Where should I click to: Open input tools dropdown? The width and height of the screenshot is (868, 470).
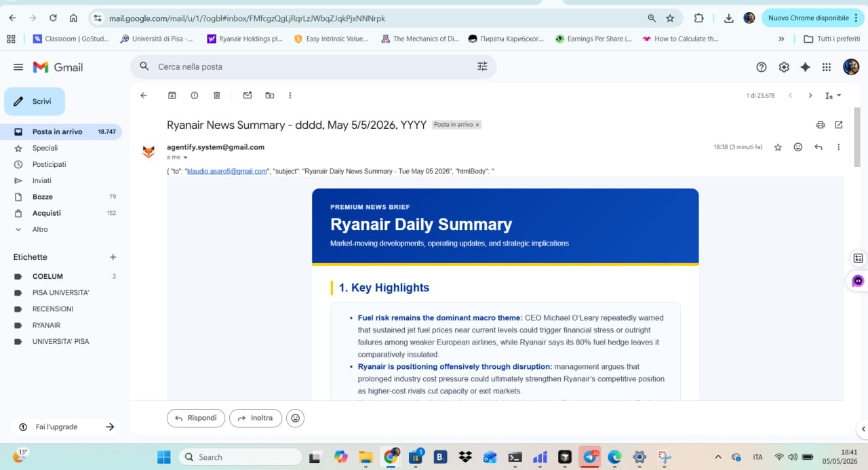pyautogui.click(x=833, y=96)
